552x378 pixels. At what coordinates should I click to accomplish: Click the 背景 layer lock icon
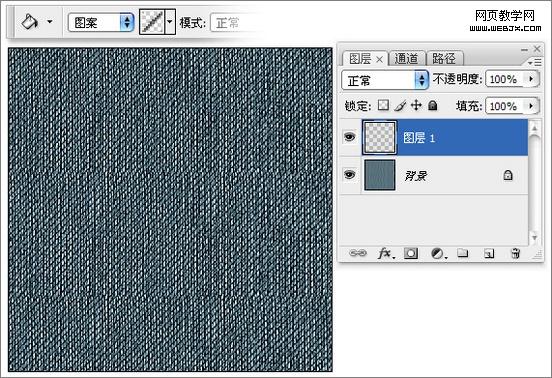point(508,175)
